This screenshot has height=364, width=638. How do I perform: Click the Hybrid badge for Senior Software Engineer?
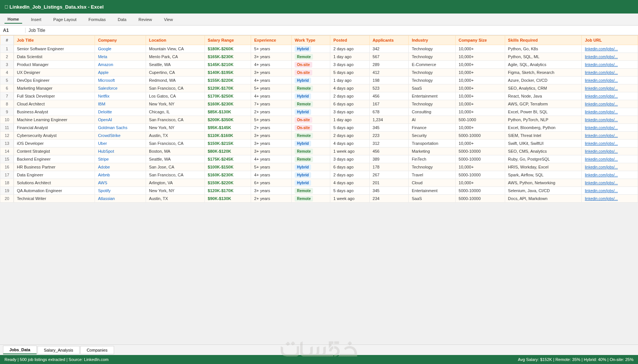click(302, 49)
